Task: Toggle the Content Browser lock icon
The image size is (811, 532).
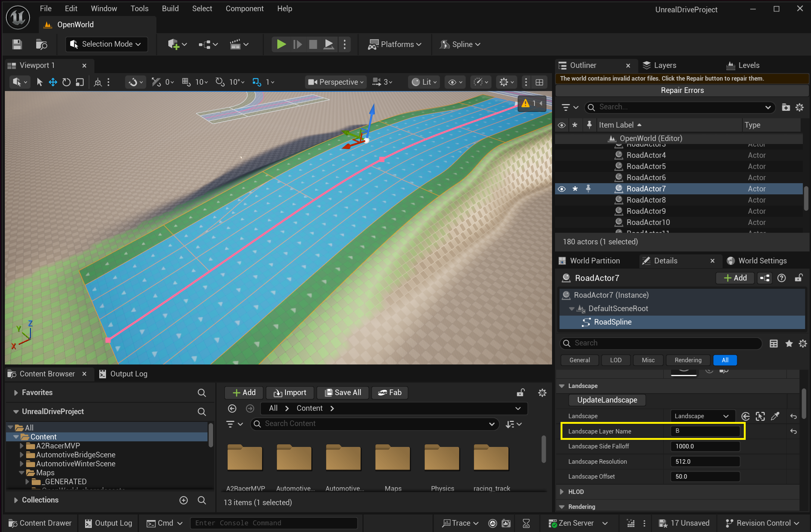Action: coord(521,392)
